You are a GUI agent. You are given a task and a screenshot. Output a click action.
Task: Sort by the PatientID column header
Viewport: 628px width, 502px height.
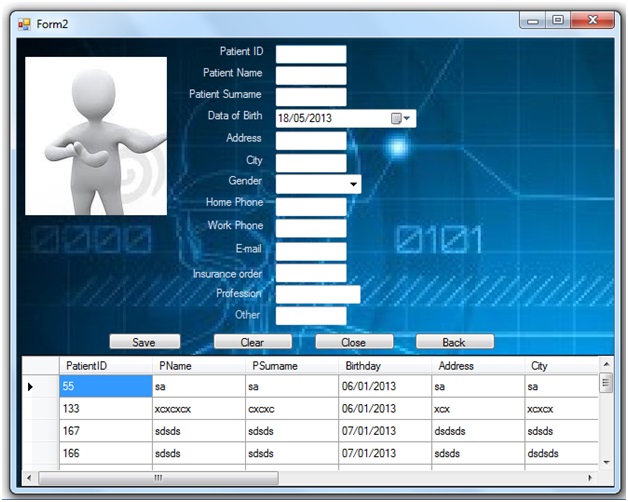pyautogui.click(x=105, y=366)
